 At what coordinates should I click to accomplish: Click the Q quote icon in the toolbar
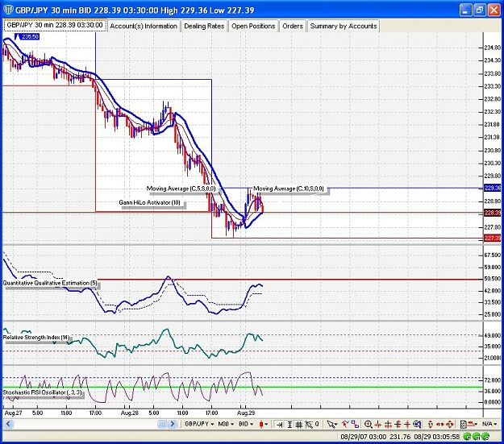coord(317,424)
